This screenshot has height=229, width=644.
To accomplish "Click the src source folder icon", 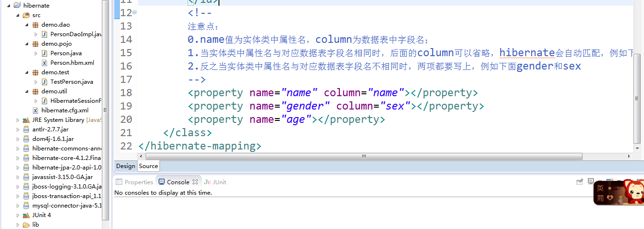I will (x=26, y=15).
